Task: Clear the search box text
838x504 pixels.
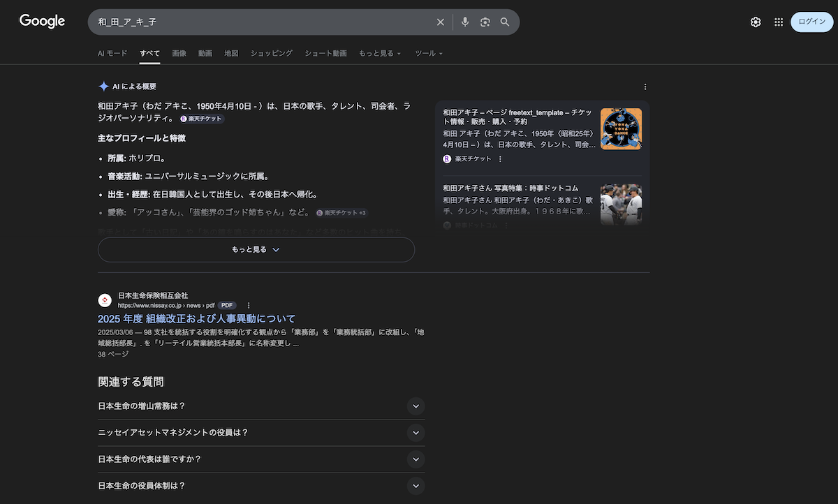Action: [x=440, y=22]
